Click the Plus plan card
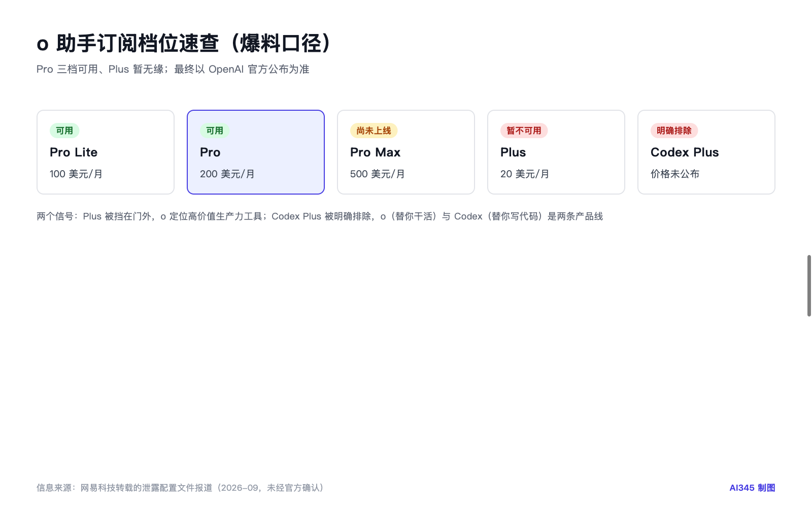 [x=556, y=152]
